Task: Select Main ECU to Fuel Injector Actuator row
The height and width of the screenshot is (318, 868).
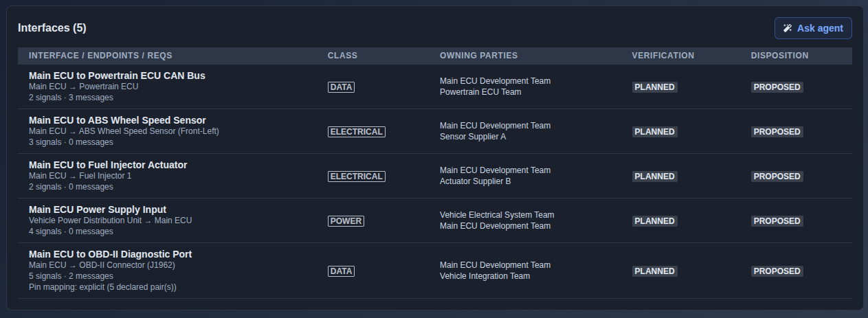Action: point(434,176)
